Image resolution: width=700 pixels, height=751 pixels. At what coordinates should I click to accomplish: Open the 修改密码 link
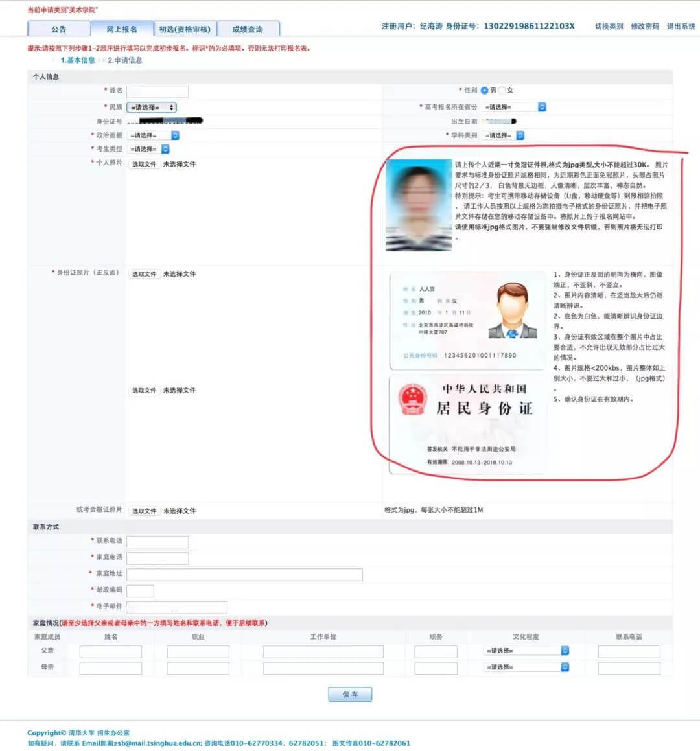pyautogui.click(x=644, y=27)
